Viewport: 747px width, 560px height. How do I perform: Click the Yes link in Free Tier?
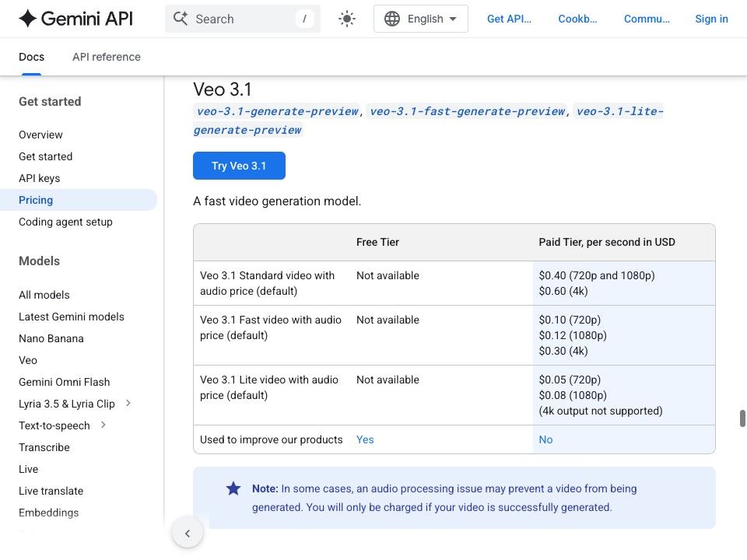(x=365, y=439)
